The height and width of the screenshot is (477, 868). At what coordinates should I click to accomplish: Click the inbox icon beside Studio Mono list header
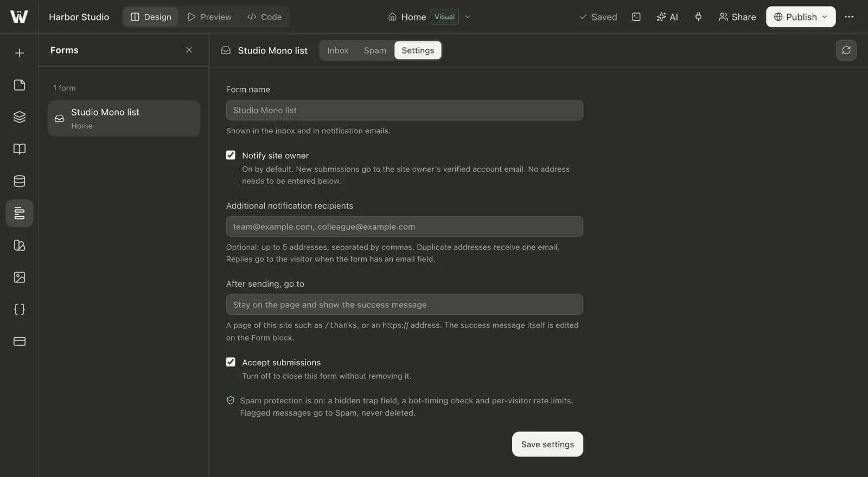click(x=226, y=50)
